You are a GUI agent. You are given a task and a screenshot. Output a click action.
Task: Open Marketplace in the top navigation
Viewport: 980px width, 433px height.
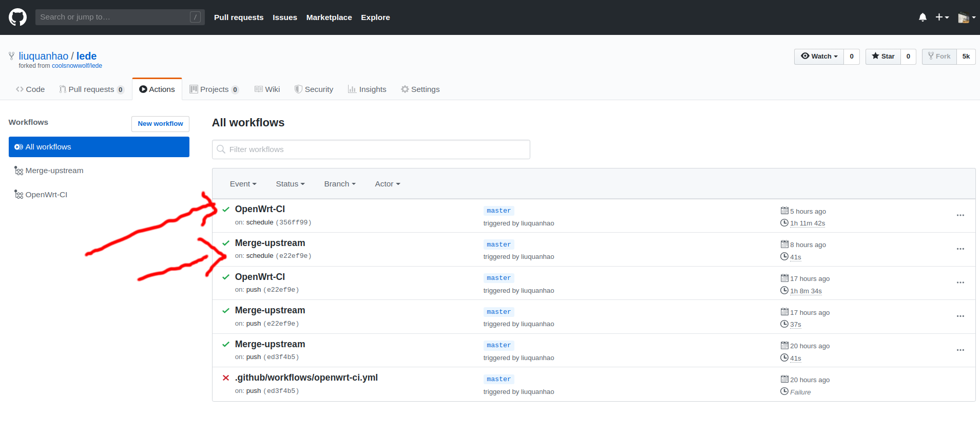coord(329,17)
